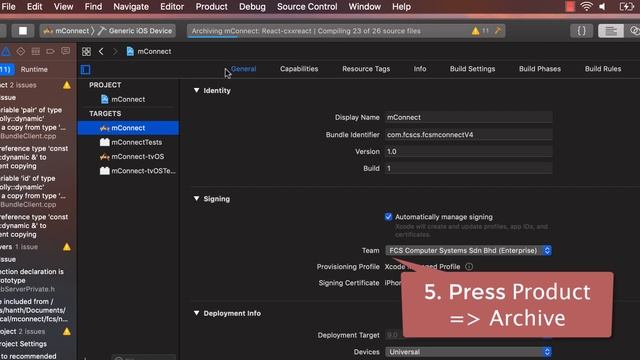Screen dimensions: 640x360
Task: Select the mConnect target
Action: pos(128,128)
